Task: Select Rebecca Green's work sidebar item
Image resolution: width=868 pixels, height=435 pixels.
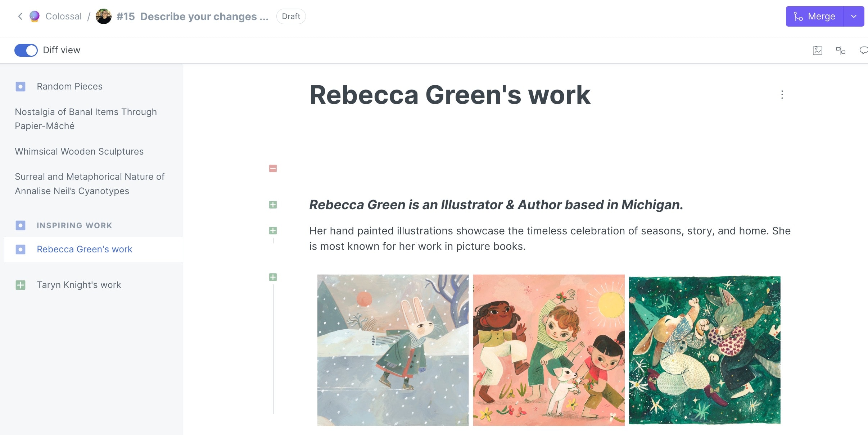Action: tap(85, 249)
